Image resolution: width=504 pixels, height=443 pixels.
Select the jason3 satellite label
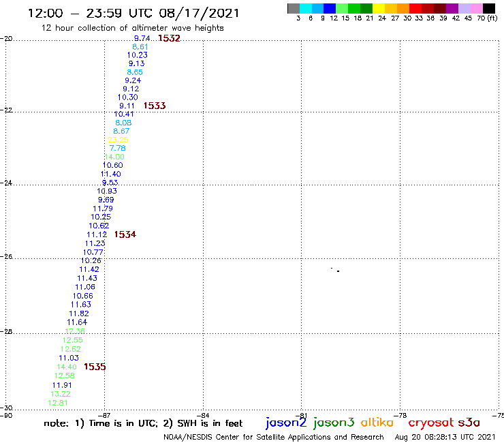334,423
